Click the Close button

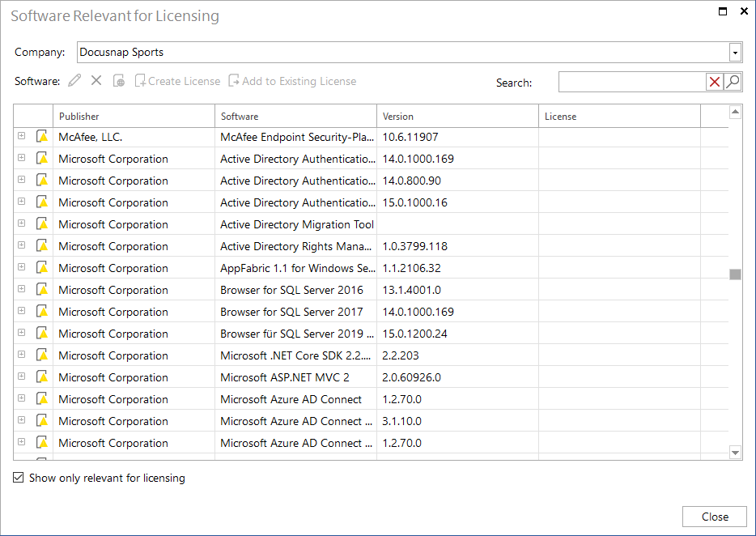point(715,517)
